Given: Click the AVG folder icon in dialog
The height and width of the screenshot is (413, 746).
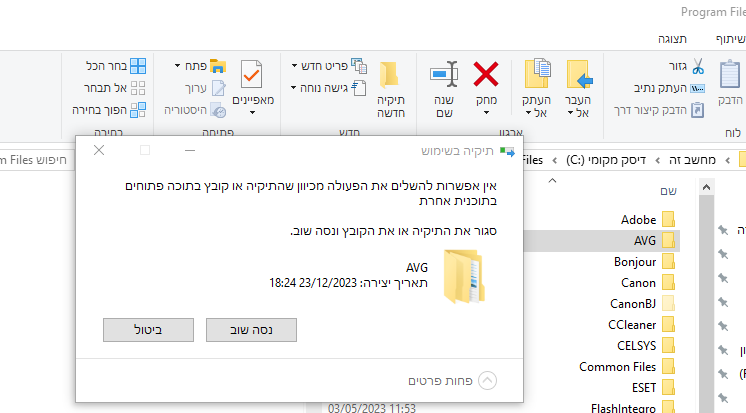Looking at the screenshot, I should (x=464, y=276).
